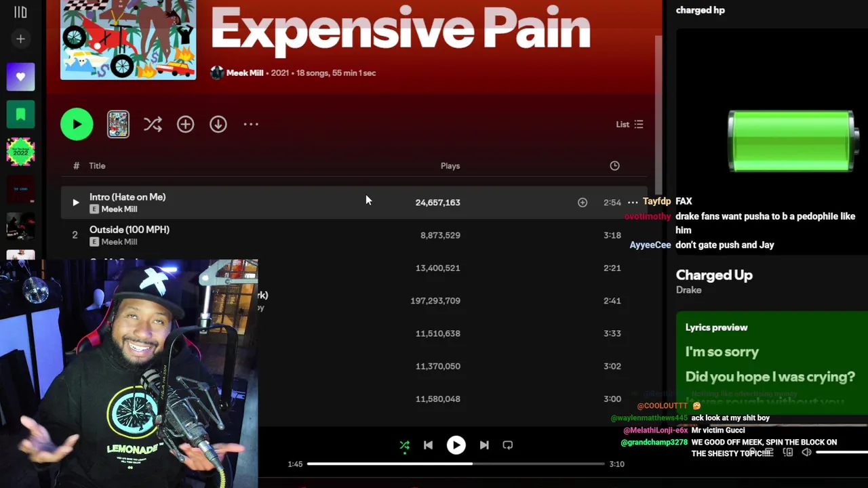
Task: Add Intro (Hate on Me) to Liked Songs
Action: tap(582, 202)
